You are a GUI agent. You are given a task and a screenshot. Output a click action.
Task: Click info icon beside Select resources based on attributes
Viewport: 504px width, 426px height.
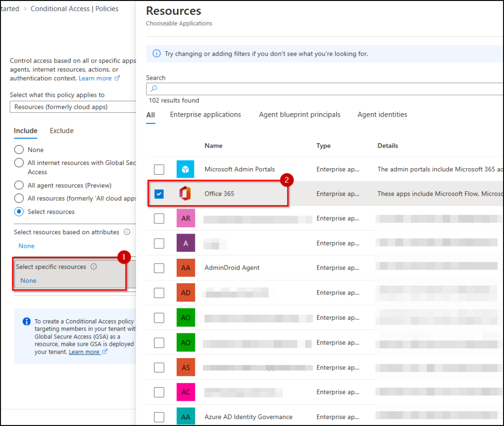(127, 232)
